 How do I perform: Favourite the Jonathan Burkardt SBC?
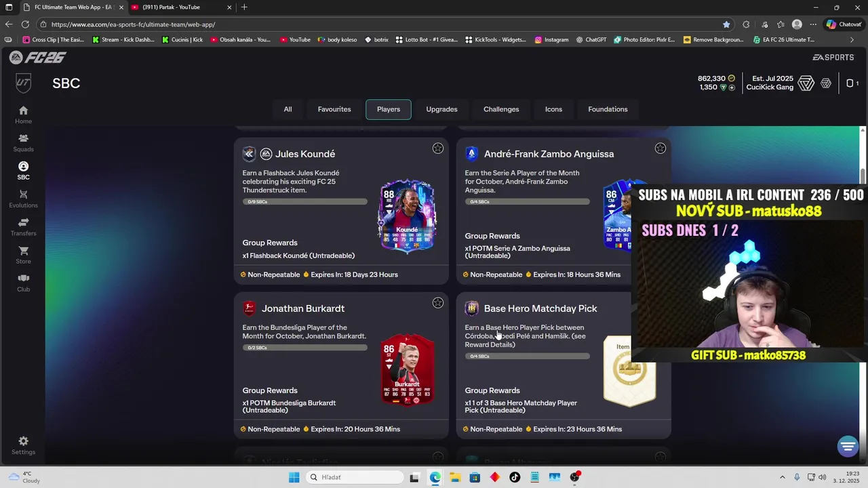[438, 303]
